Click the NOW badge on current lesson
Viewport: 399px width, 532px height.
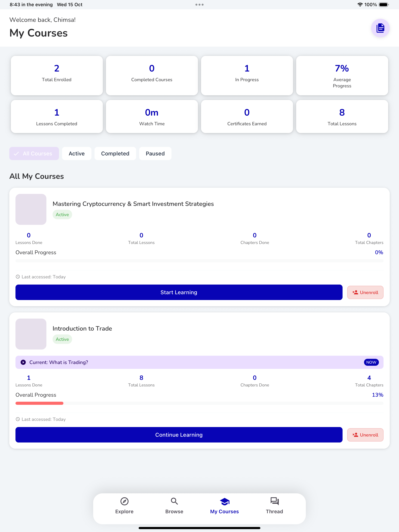coord(371,362)
